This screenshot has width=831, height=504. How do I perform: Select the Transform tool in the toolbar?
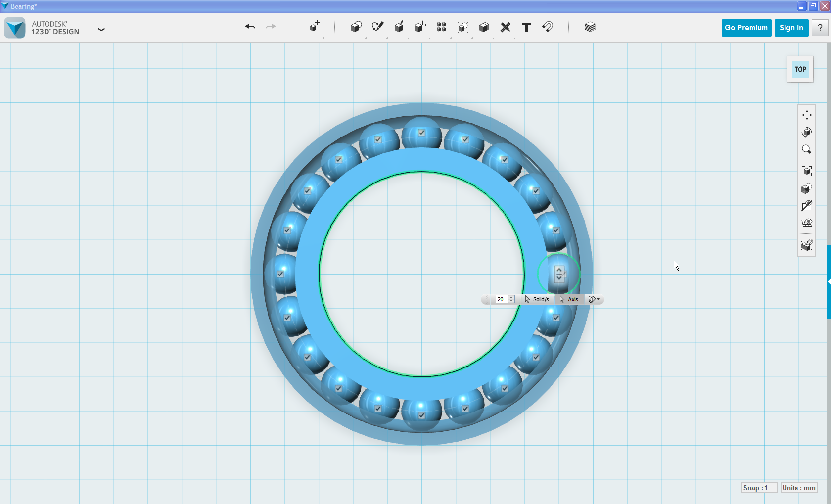[x=314, y=28]
